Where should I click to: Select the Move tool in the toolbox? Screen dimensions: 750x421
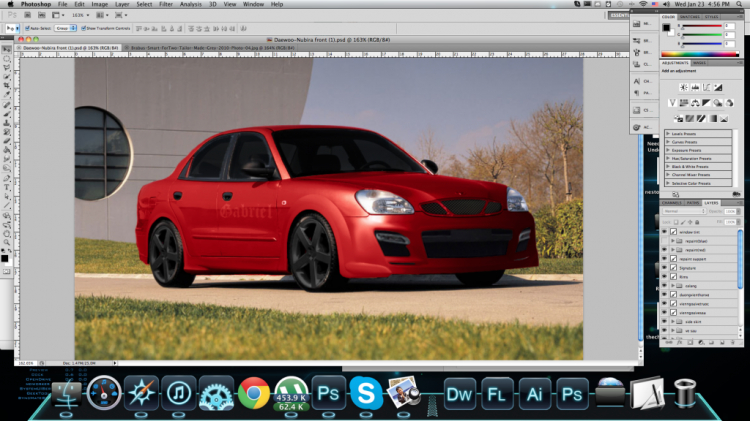(7, 49)
